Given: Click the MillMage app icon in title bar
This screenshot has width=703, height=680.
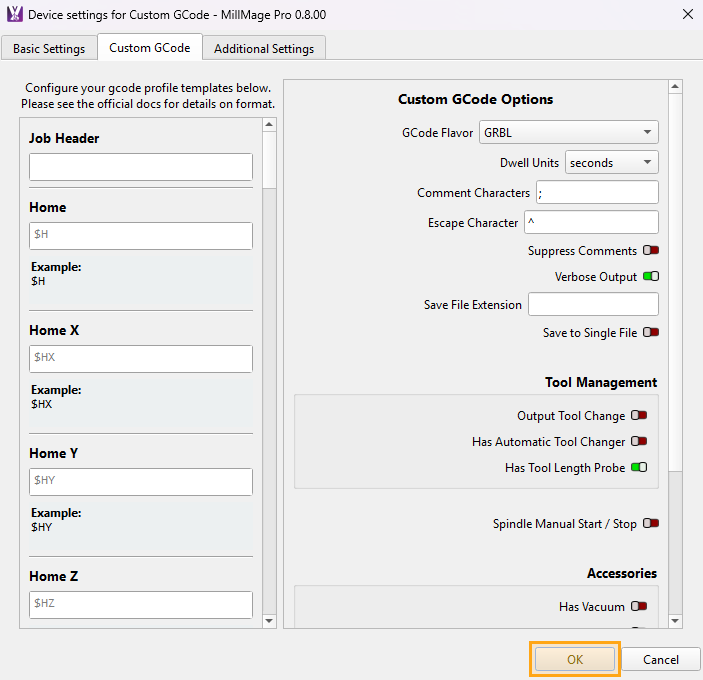Looking at the screenshot, I should (x=14, y=14).
